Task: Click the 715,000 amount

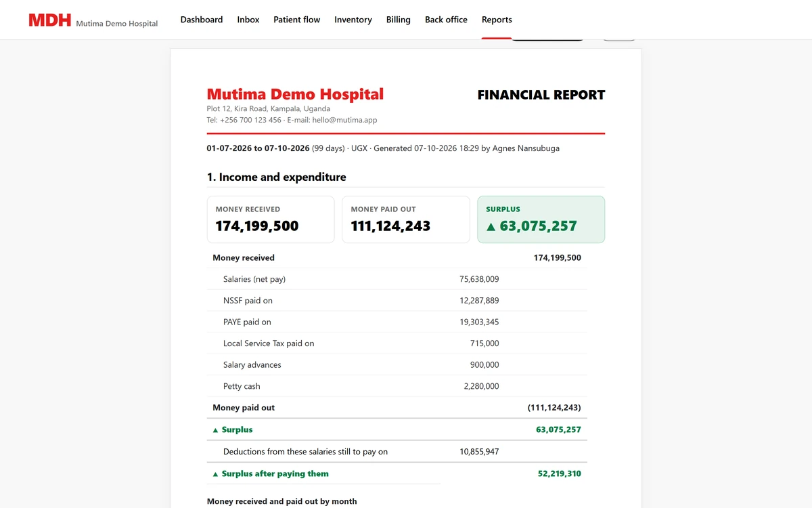Action: click(x=484, y=343)
